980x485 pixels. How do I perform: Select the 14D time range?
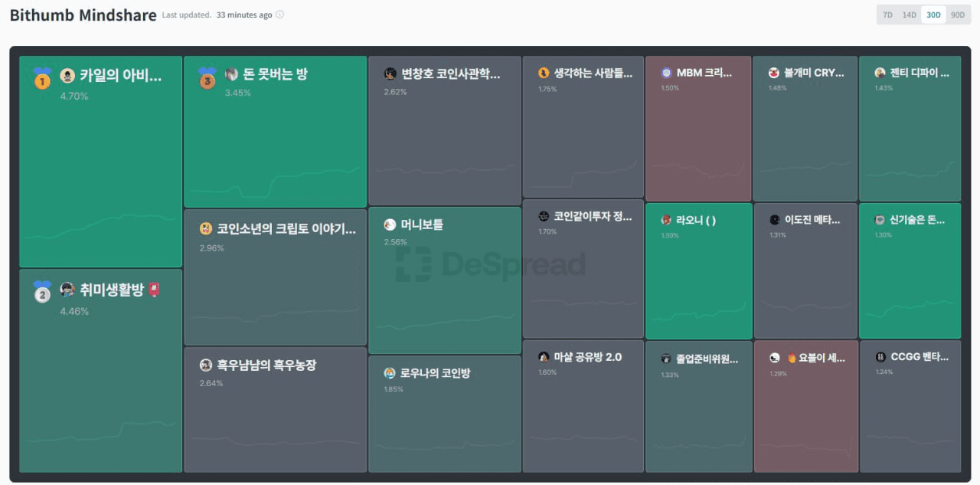tap(909, 15)
